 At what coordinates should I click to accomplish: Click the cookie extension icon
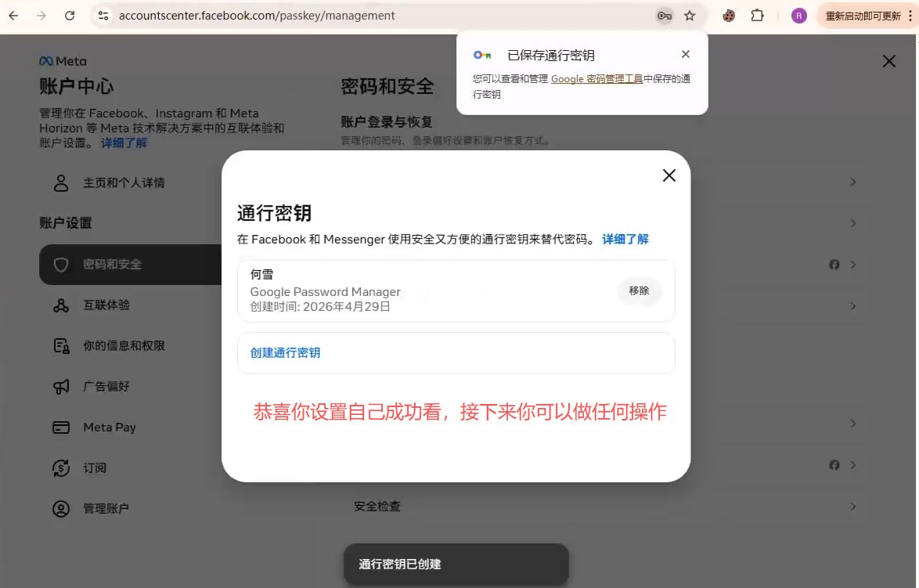point(729,16)
